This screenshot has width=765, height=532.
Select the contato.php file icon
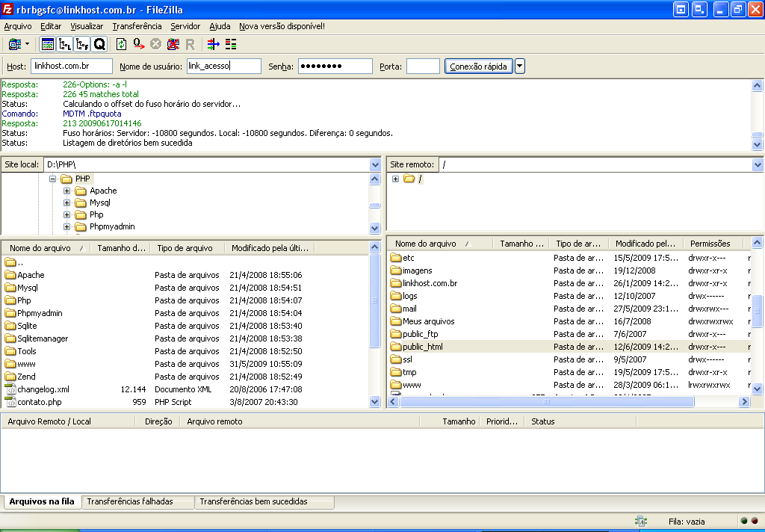click(10, 402)
